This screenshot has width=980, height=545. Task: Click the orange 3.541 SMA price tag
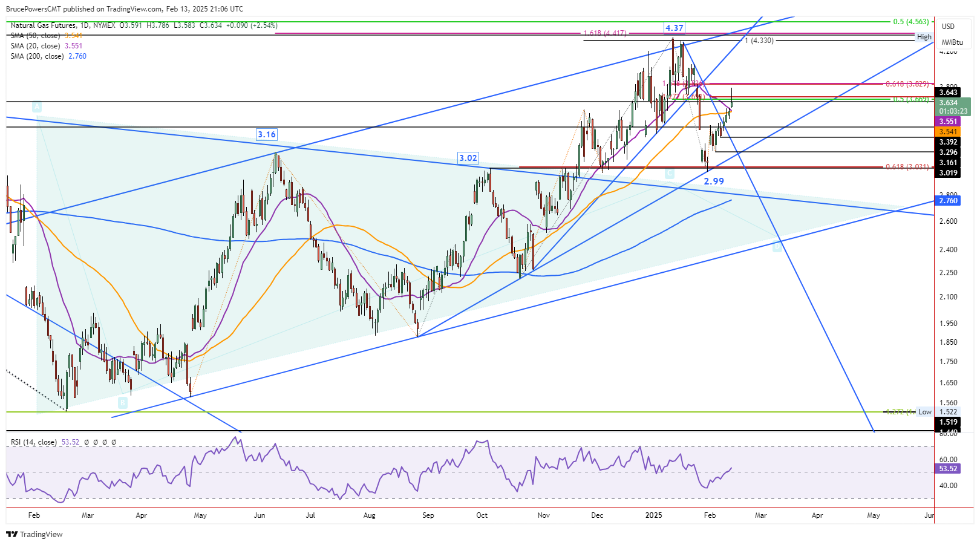(948, 132)
